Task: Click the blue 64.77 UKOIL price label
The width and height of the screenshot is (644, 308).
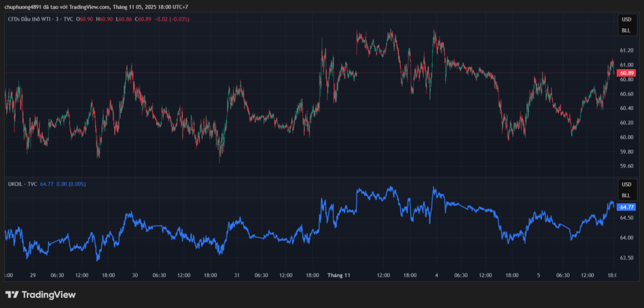Action: [x=626, y=206]
